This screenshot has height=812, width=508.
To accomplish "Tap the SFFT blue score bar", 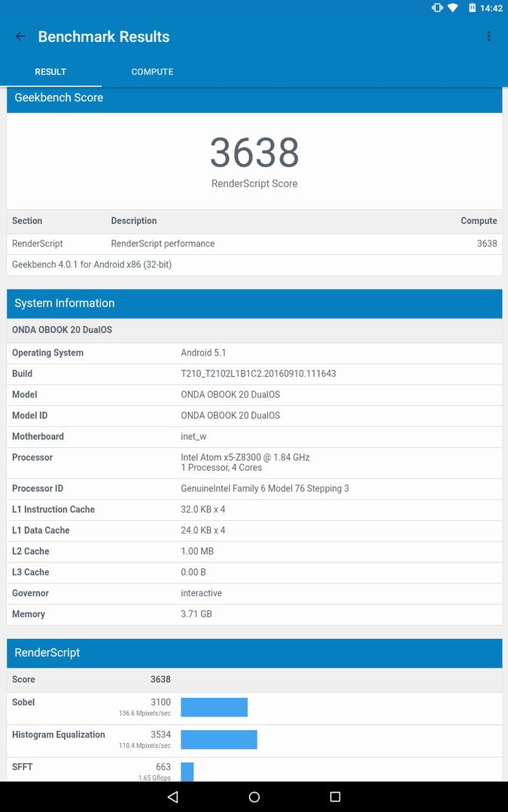I will [187, 771].
